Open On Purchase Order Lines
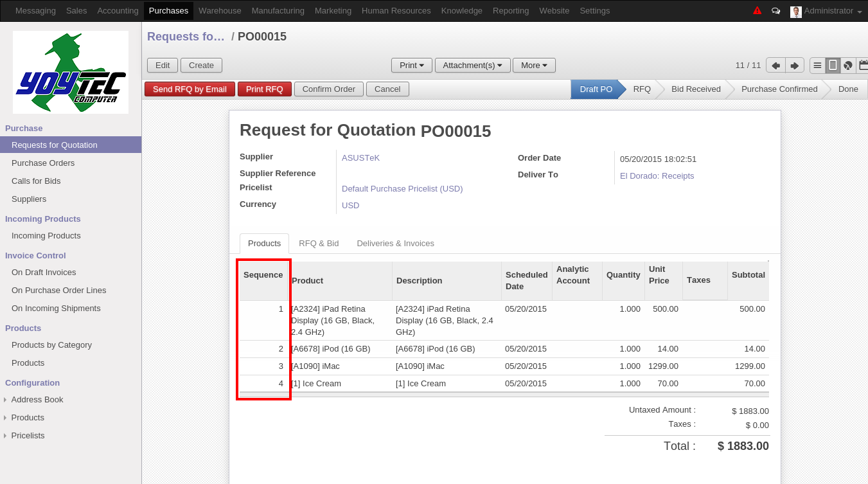This screenshot has height=484, width=868. pyautogui.click(x=59, y=291)
